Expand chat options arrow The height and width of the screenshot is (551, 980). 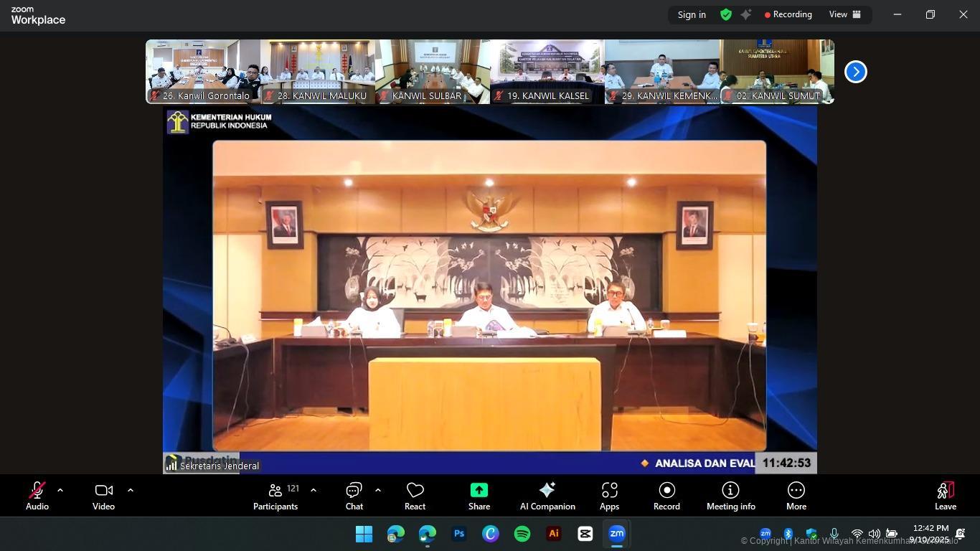coord(378,490)
